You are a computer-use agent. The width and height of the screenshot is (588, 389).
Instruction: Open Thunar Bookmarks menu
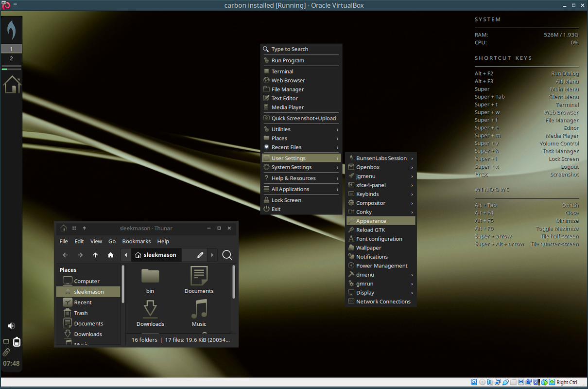click(x=136, y=241)
